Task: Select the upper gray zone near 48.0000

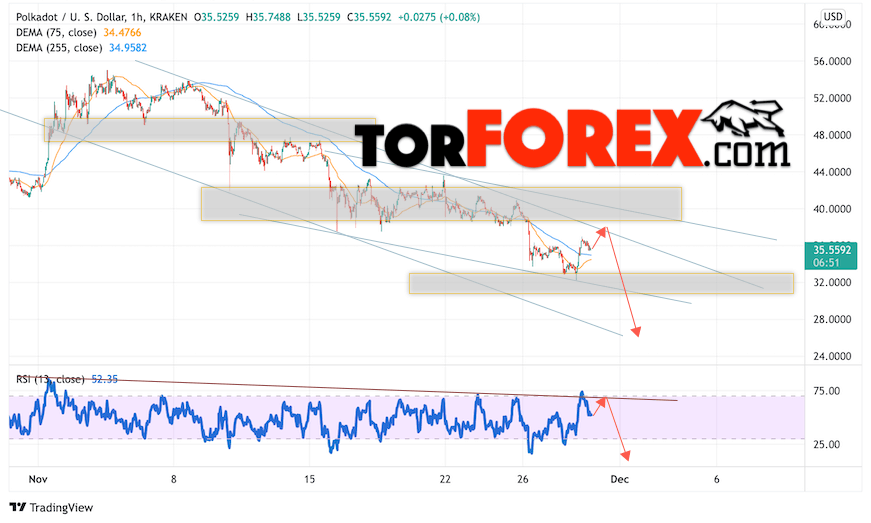Action: [x=210, y=129]
